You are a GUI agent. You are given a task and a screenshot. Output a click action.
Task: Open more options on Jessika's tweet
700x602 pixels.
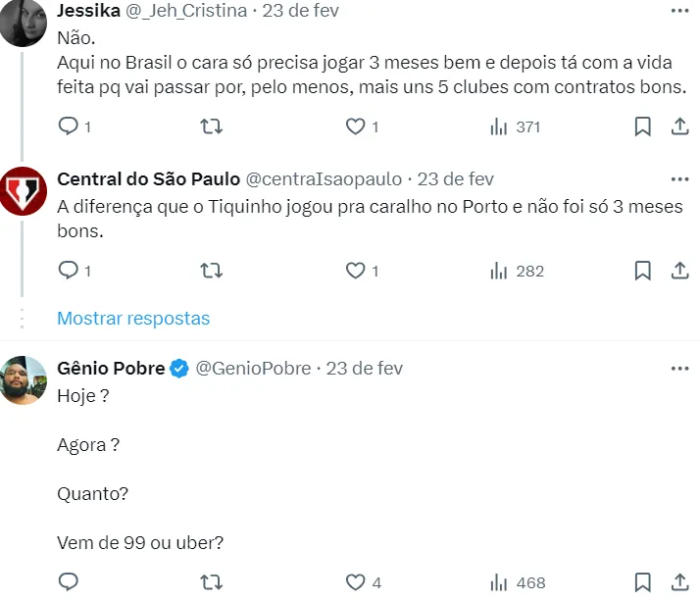678,11
